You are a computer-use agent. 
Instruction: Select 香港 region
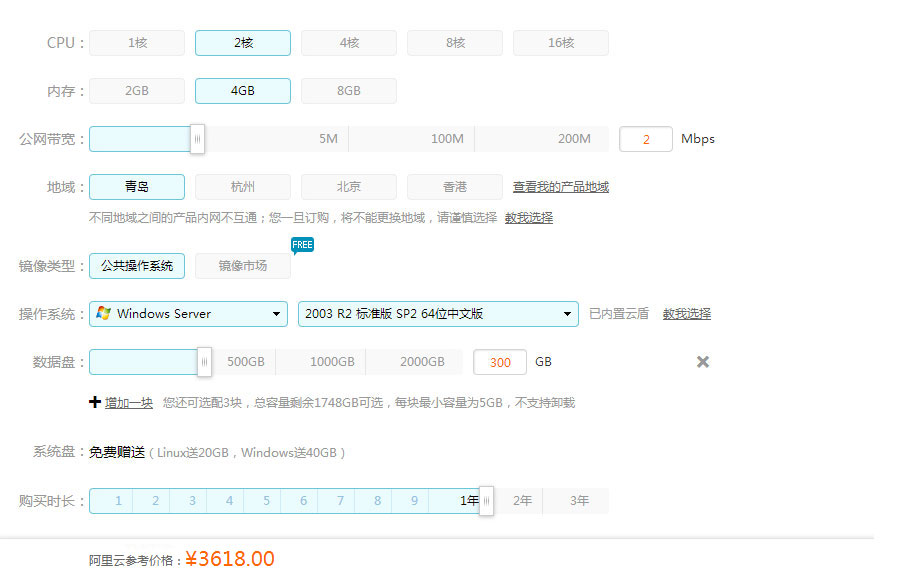[x=455, y=187]
